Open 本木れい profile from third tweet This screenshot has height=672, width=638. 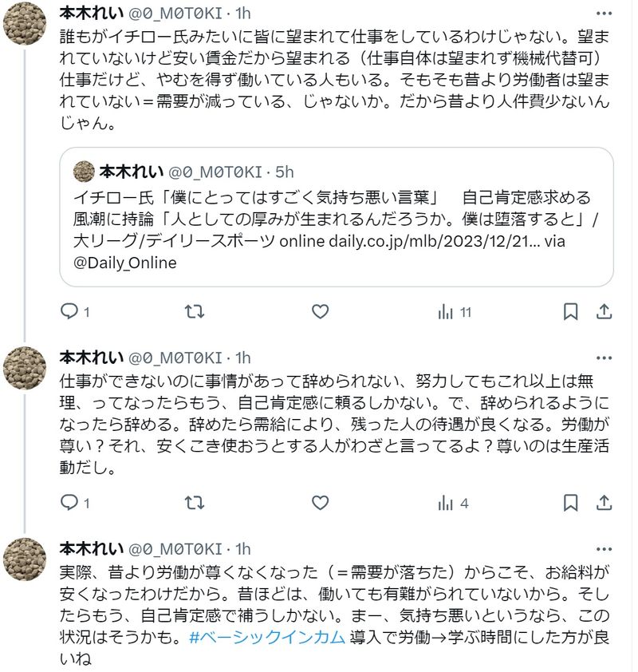coord(92,548)
